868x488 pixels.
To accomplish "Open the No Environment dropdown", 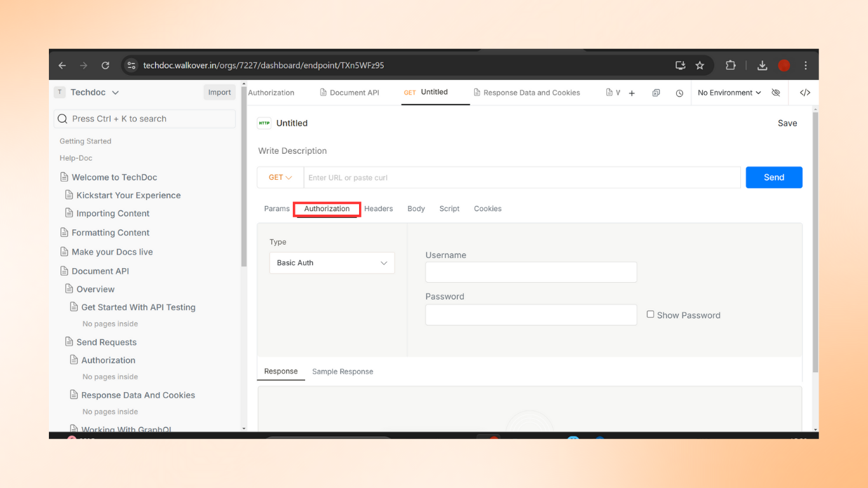I will (x=729, y=93).
